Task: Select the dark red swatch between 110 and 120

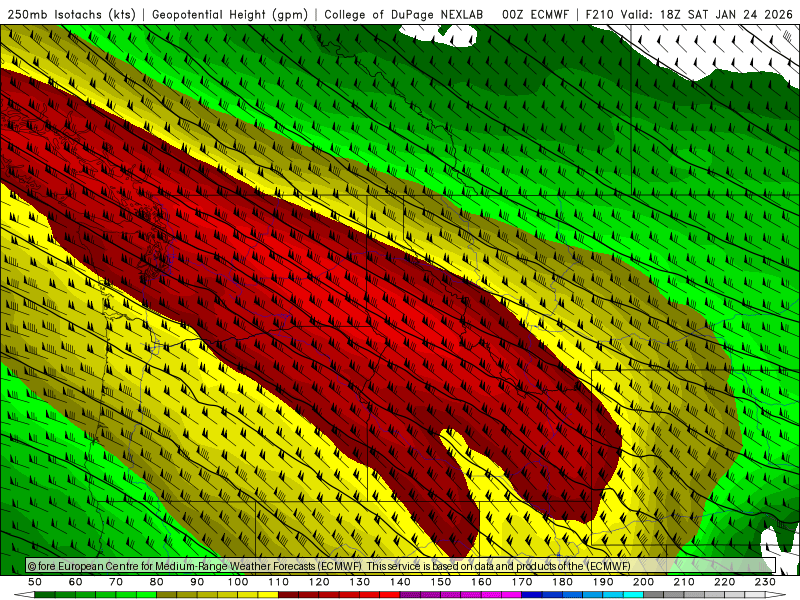Action: [288, 595]
